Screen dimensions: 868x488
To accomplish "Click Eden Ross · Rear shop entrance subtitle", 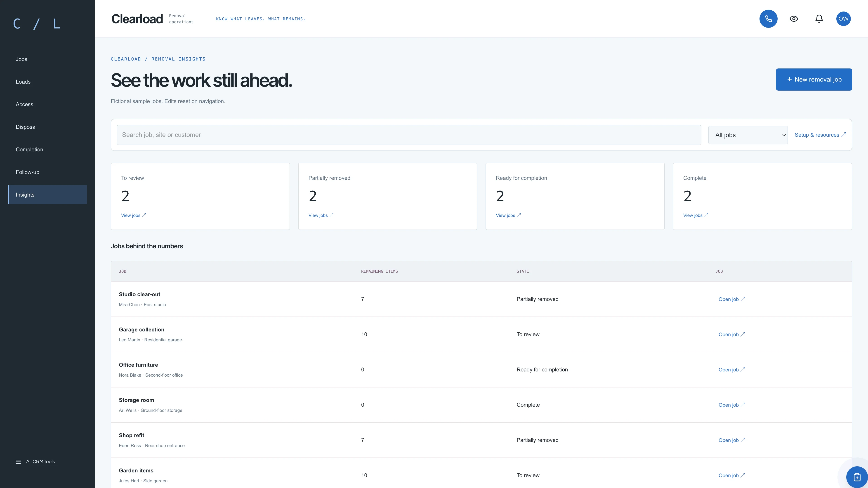I will point(152,446).
